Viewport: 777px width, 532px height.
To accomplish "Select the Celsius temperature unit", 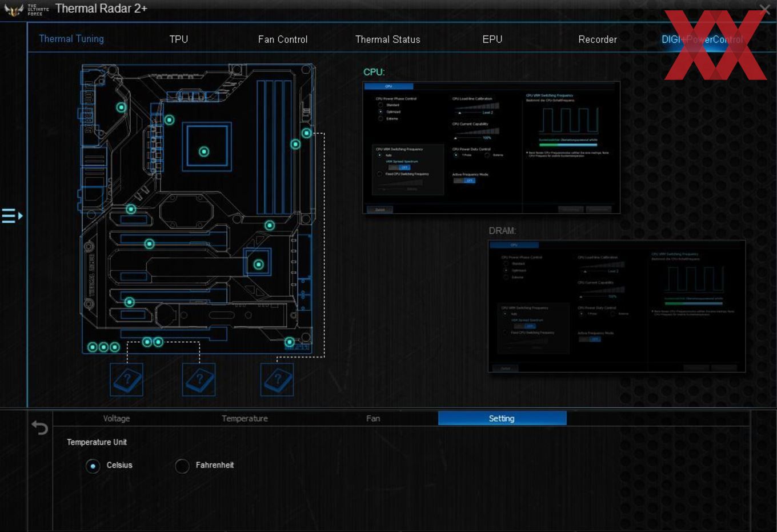I will 93,466.
